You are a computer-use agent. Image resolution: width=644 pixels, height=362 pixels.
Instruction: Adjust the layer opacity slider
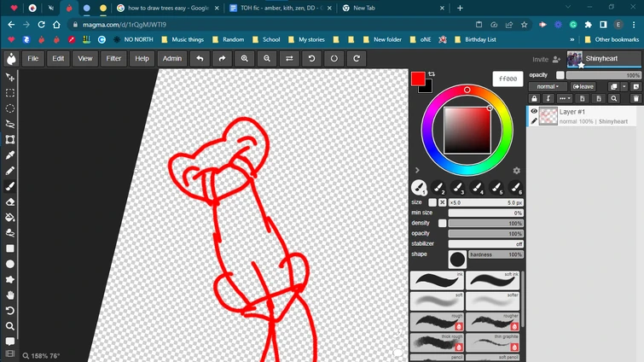click(603, 75)
